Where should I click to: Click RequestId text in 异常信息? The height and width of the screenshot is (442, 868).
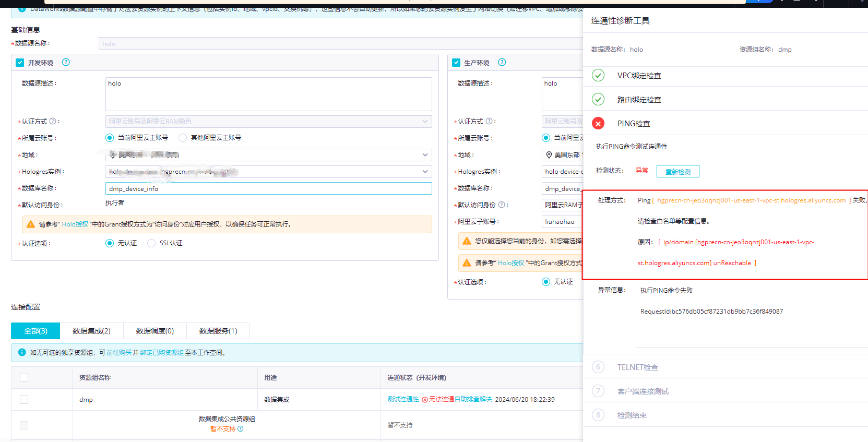pyautogui.click(x=711, y=312)
